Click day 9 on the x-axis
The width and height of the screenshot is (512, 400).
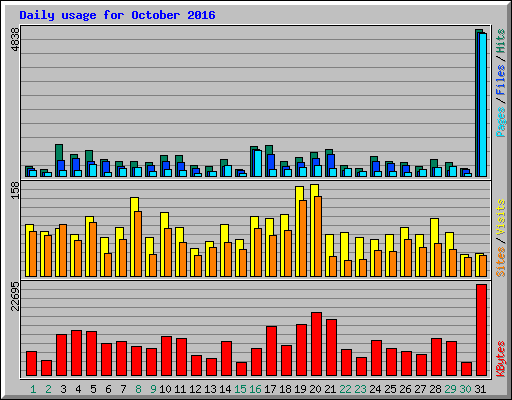[x=153, y=389]
